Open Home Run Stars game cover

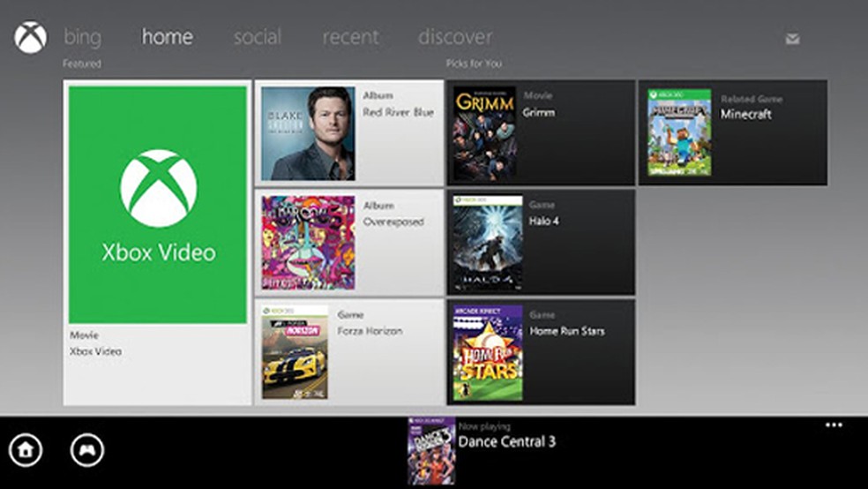coord(488,352)
